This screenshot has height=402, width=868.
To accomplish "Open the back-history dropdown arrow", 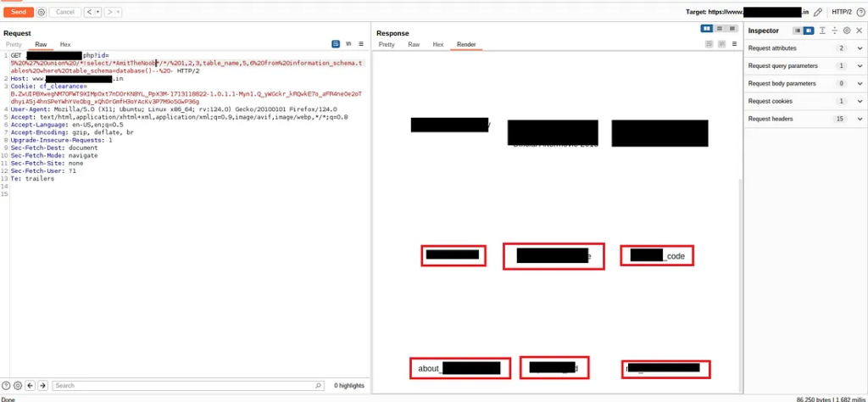I will [x=98, y=12].
